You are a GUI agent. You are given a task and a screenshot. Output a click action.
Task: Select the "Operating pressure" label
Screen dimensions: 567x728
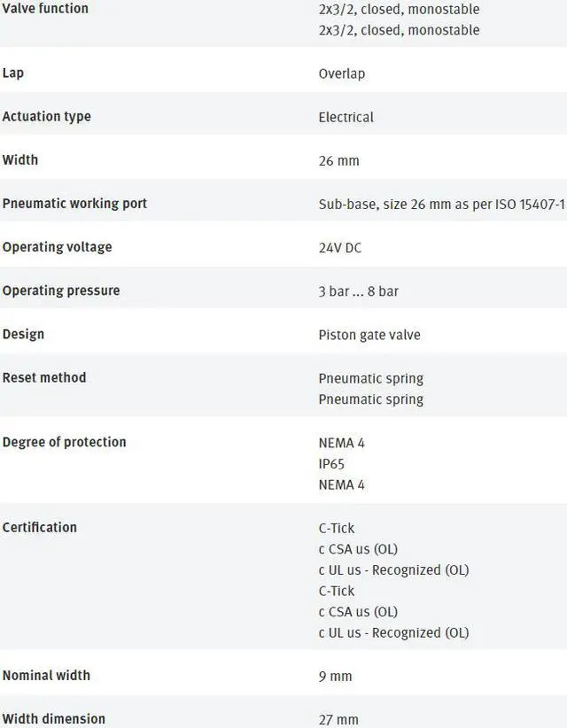point(60,290)
